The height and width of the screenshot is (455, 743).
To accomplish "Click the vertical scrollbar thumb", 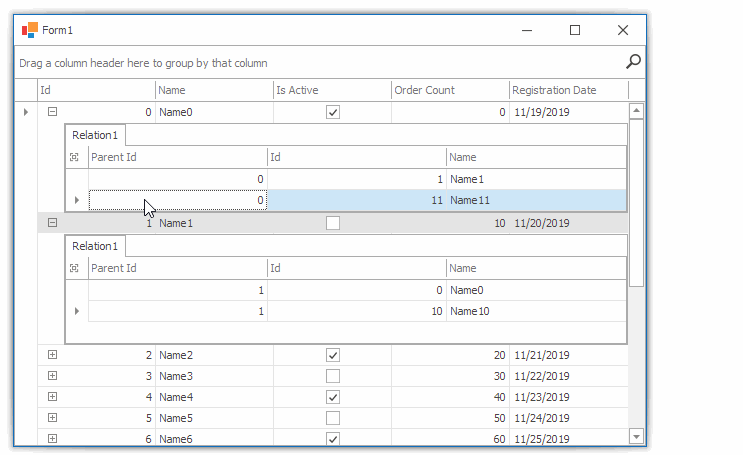I will point(636,203).
